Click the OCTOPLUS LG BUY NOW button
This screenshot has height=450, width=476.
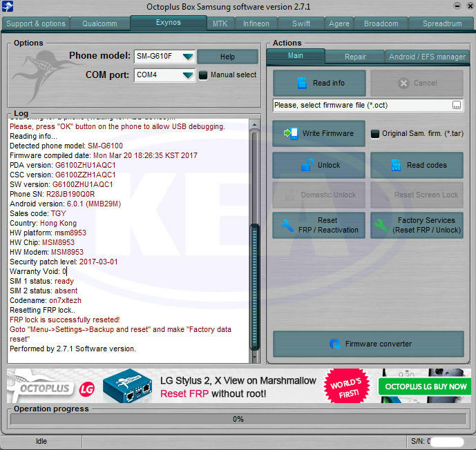click(426, 387)
